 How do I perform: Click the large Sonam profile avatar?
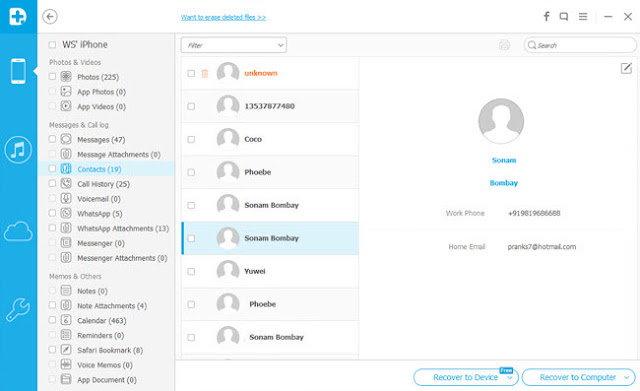(501, 121)
